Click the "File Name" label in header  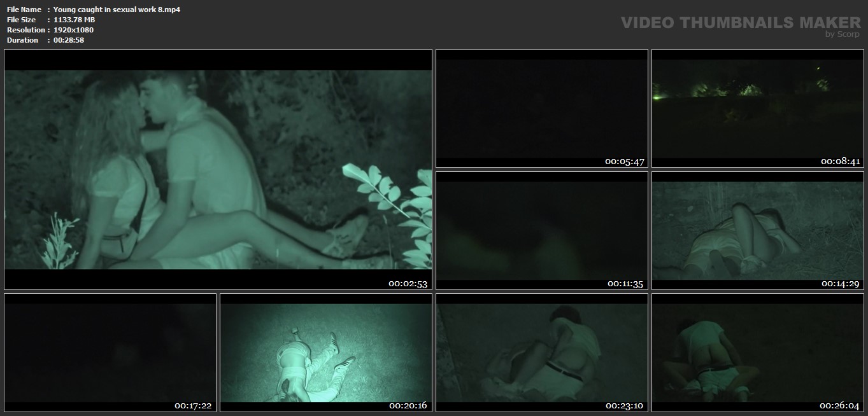coord(24,10)
